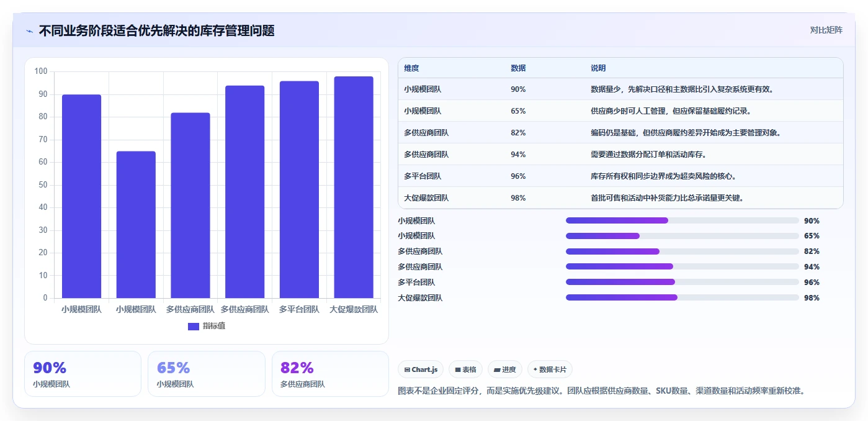Click the 96% progress bar for 多平台团队
This screenshot has height=421, width=868.
[682, 282]
